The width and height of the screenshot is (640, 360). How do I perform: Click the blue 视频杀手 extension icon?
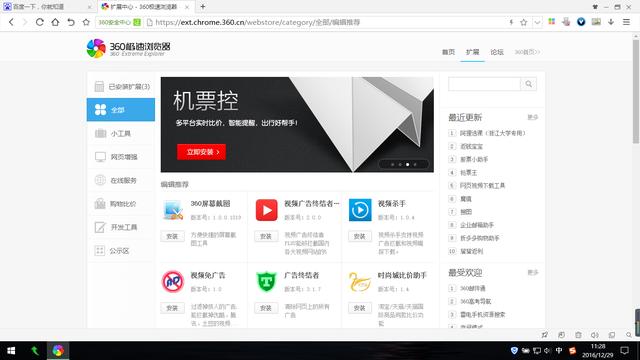pos(360,210)
